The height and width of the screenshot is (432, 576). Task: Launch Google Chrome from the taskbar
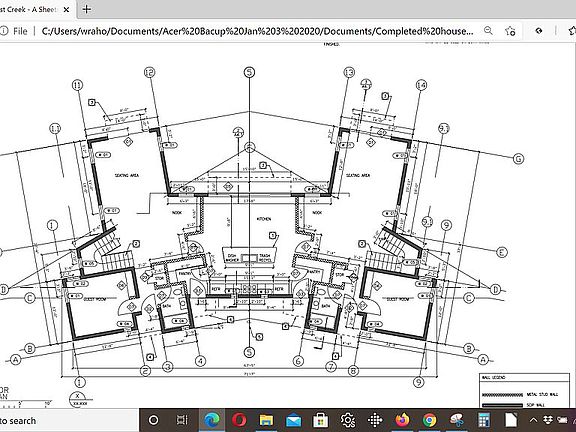pyautogui.click(x=429, y=420)
